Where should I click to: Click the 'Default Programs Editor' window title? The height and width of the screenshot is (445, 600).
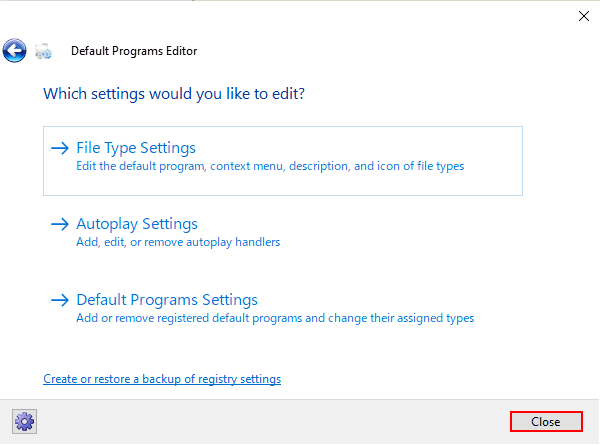click(134, 51)
